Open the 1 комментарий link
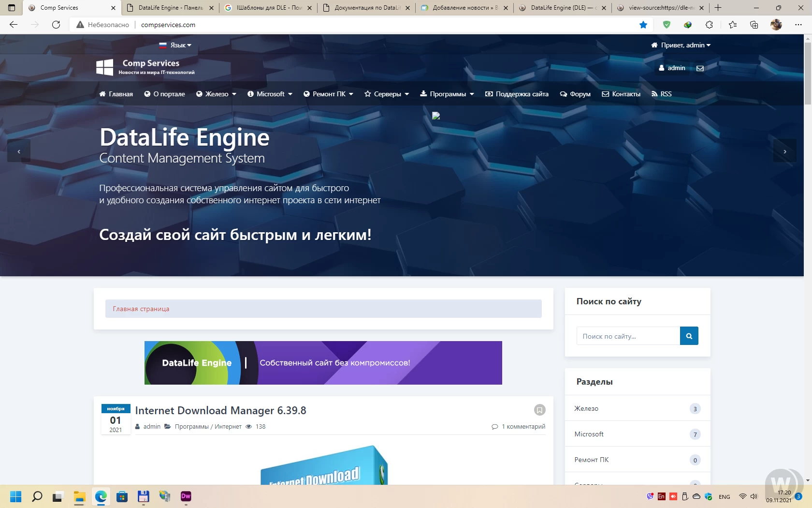This screenshot has width=812, height=508. coord(523,426)
